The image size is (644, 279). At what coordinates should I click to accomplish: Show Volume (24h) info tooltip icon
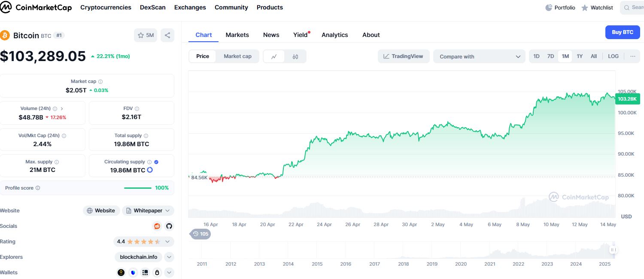(x=55, y=109)
